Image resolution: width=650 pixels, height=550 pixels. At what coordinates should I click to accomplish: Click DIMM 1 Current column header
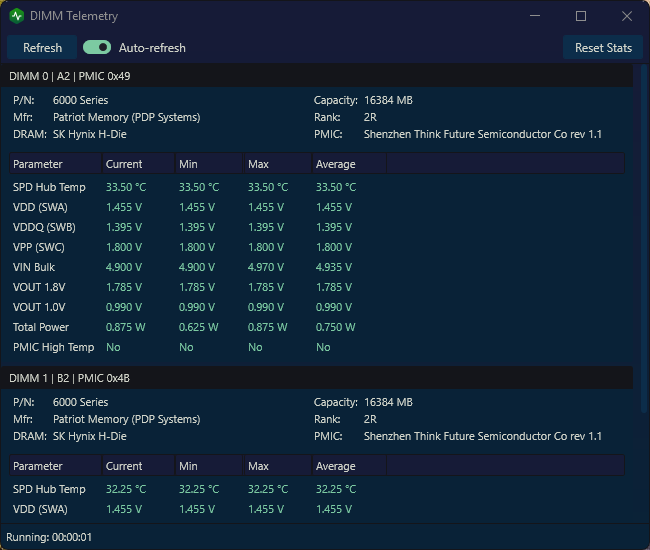tap(138, 466)
